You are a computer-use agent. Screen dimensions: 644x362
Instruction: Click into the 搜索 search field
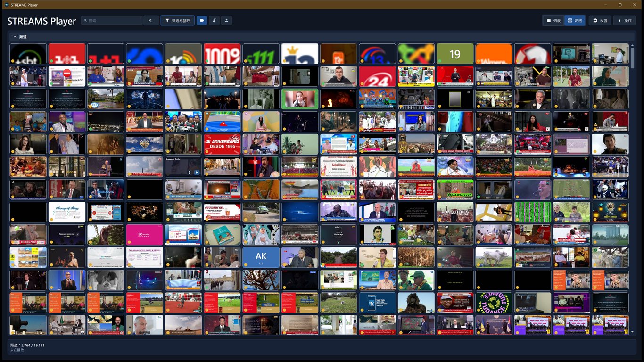[112, 21]
